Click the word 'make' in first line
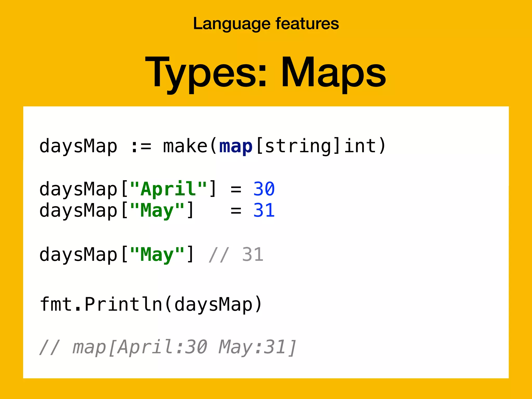 pos(185,146)
